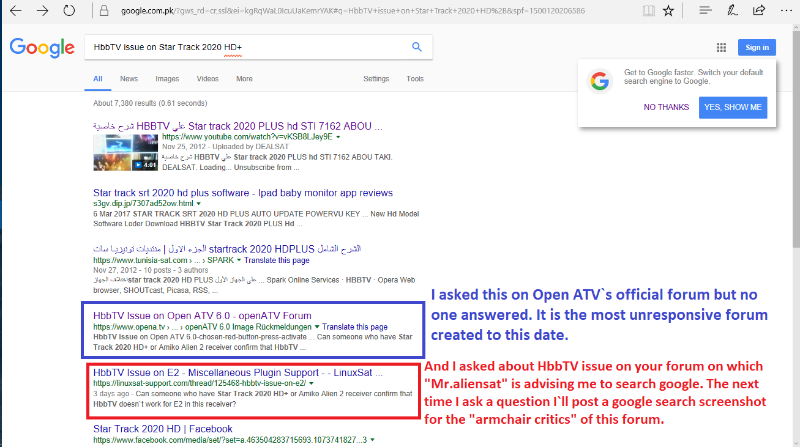Make a web note pen icon

(732, 10)
